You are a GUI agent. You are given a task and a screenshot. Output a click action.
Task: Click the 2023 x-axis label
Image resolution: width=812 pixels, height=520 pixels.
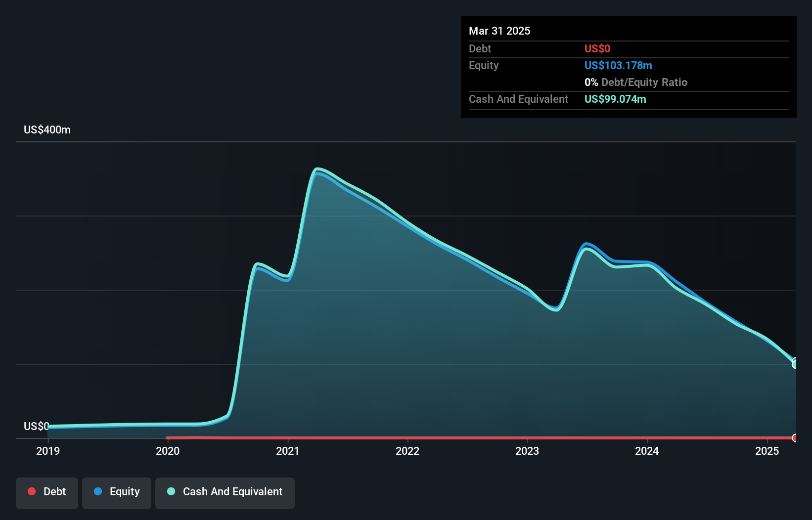coord(527,451)
